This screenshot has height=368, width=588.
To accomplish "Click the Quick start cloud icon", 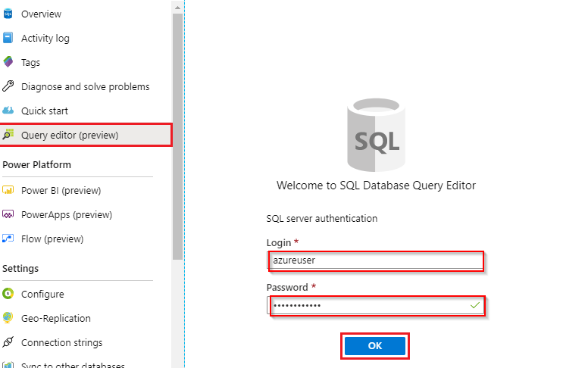I will [x=8, y=111].
